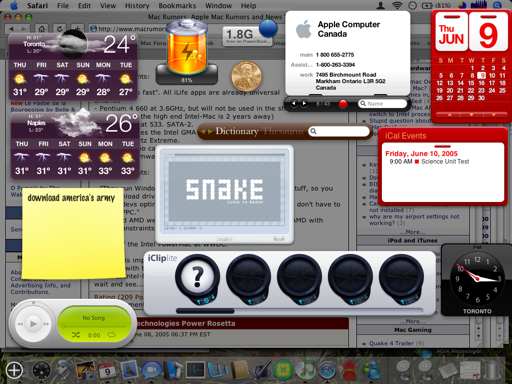Click Snake game screen to begin
The image size is (512, 384).
(x=224, y=191)
